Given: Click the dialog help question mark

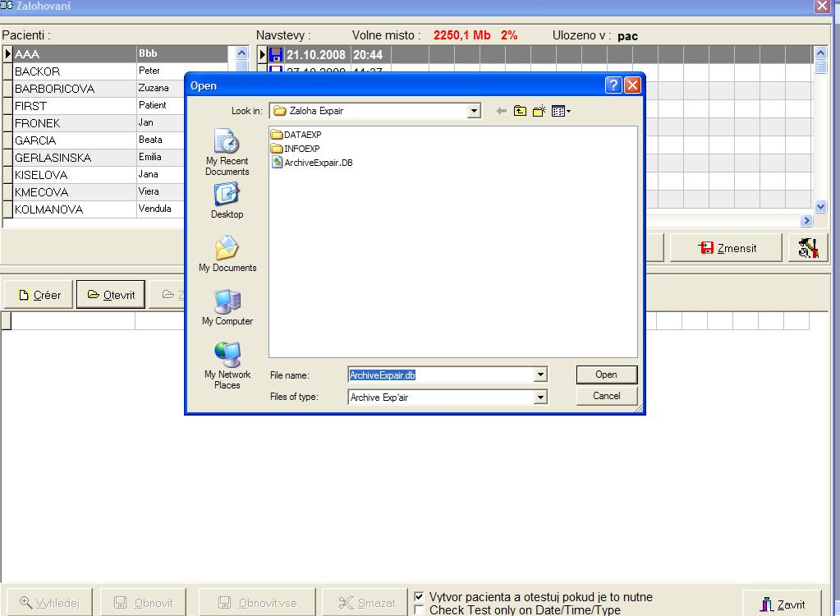Looking at the screenshot, I should point(613,85).
